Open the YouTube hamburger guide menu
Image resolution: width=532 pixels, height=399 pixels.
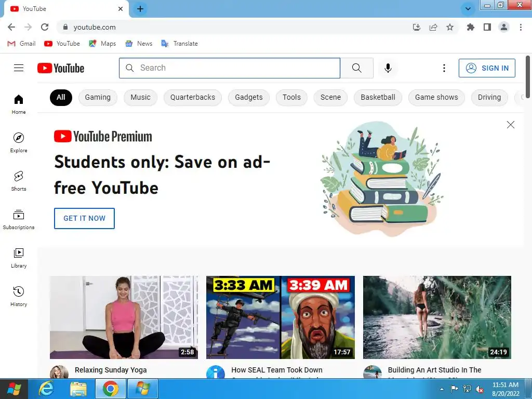(x=19, y=68)
